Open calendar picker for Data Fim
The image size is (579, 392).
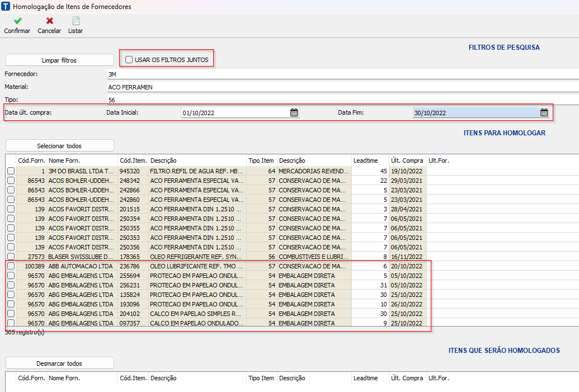pyautogui.click(x=544, y=112)
